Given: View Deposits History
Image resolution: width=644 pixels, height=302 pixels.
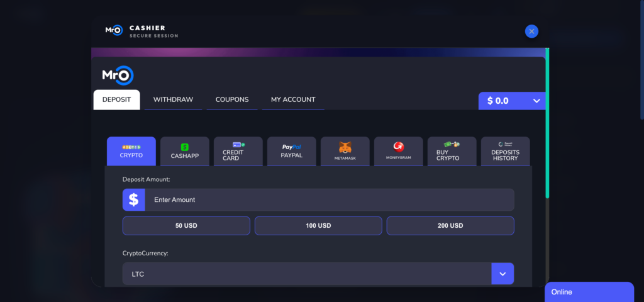Looking at the screenshot, I should (505, 151).
